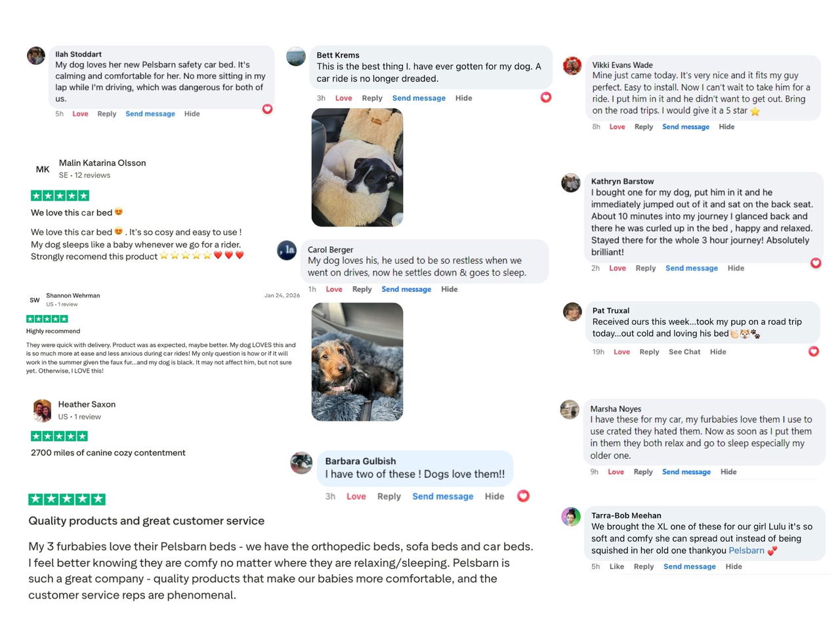This screenshot has height=630, width=840.
Task: Click heart reaction on Kathryn Barstow's comment
Action: pyautogui.click(x=816, y=262)
